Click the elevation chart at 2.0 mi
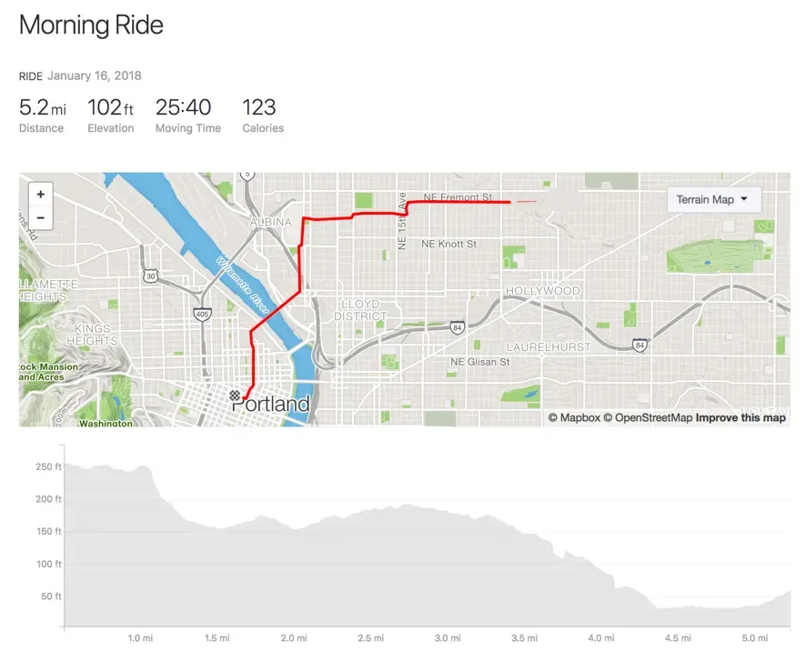The height and width of the screenshot is (672, 806). click(x=294, y=564)
